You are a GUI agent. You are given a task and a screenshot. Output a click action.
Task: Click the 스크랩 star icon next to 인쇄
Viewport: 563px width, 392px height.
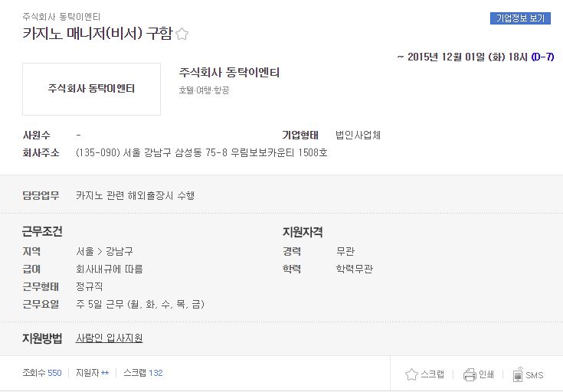point(411,374)
